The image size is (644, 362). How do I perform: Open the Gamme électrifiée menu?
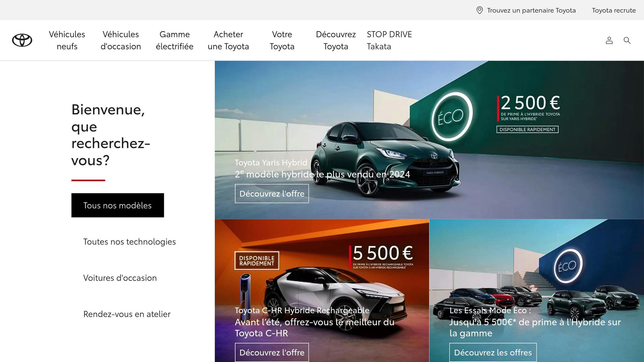pos(175,40)
